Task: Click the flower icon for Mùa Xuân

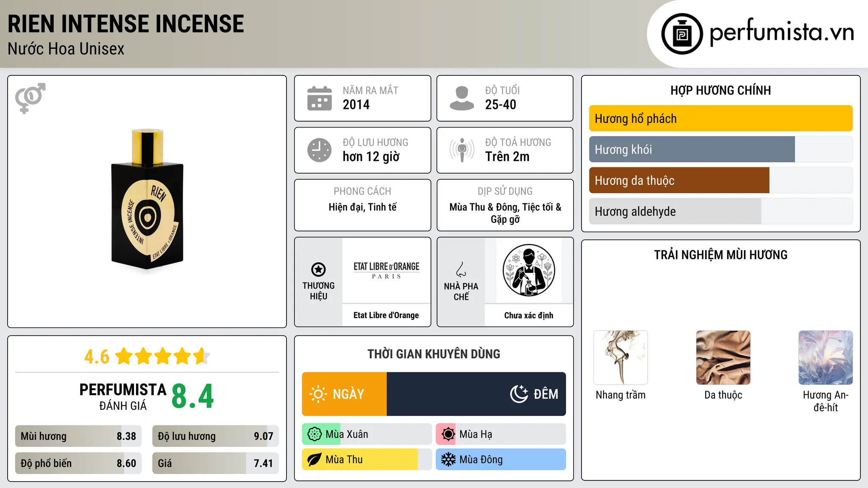Action: (x=314, y=434)
